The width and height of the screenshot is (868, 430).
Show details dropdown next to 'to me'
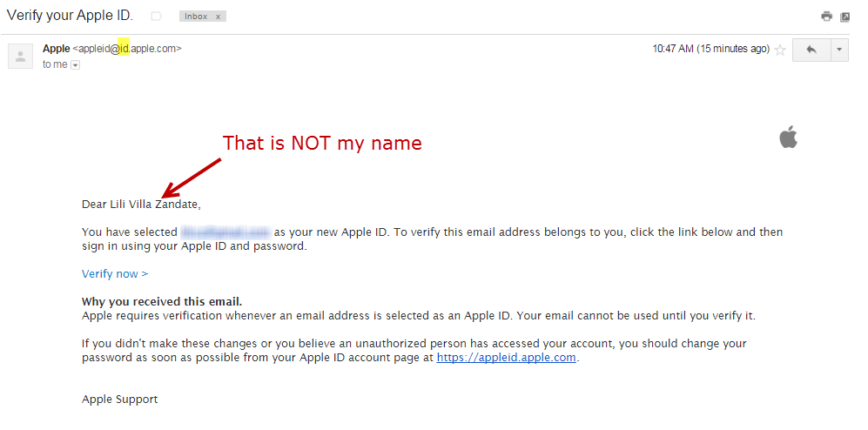coord(76,65)
